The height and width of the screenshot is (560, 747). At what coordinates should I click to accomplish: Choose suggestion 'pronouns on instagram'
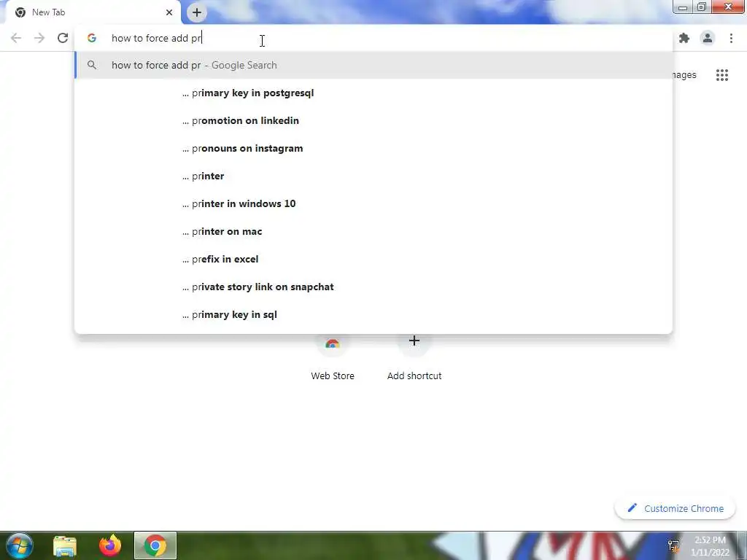coord(374,148)
